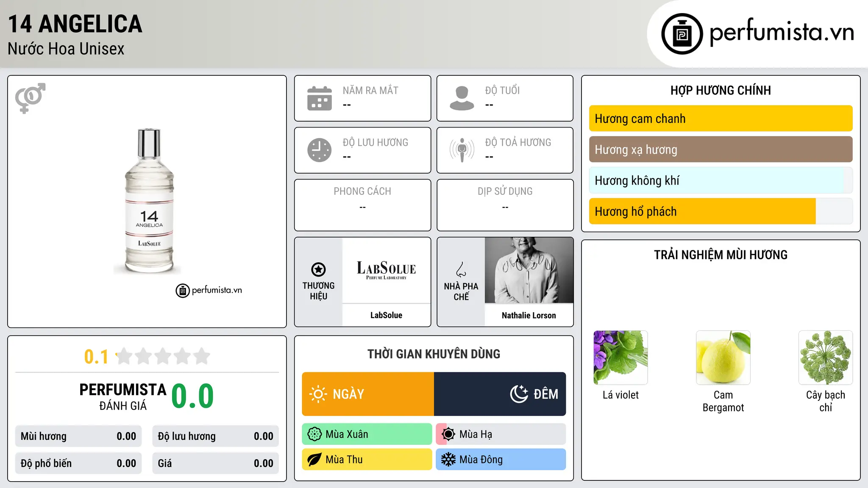The height and width of the screenshot is (488, 868).
Task: Click the TRẢI NGHIỆM MÙI HƯƠNG heading
Action: point(721,255)
